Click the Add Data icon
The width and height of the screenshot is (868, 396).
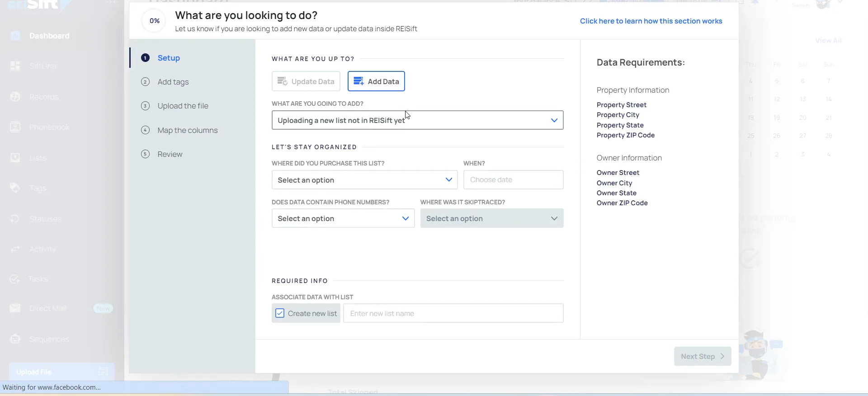click(359, 81)
